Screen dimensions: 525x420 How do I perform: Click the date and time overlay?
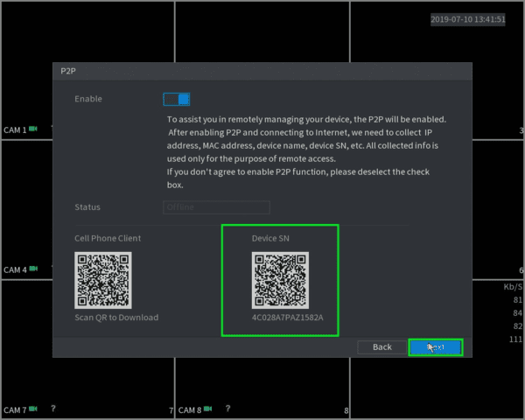(468, 19)
